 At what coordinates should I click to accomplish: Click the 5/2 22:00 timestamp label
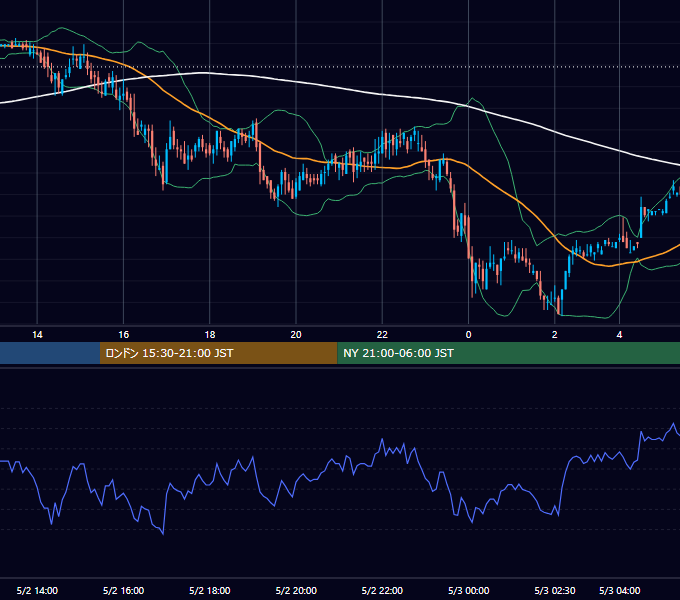point(382,590)
